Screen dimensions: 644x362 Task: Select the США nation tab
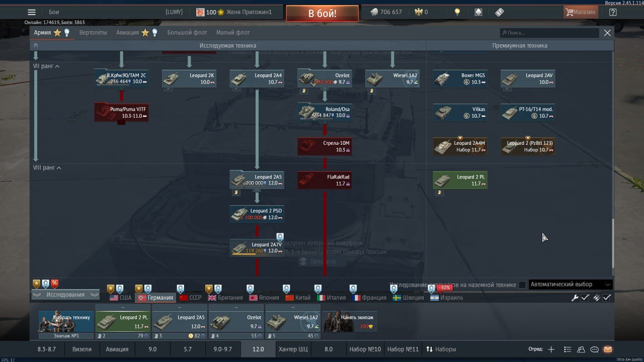pos(120,298)
